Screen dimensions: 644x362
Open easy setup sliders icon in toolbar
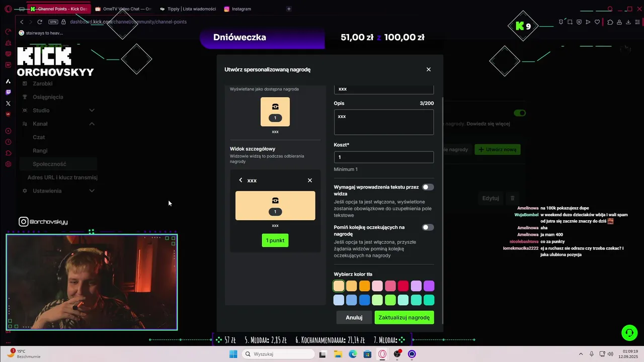point(637,22)
